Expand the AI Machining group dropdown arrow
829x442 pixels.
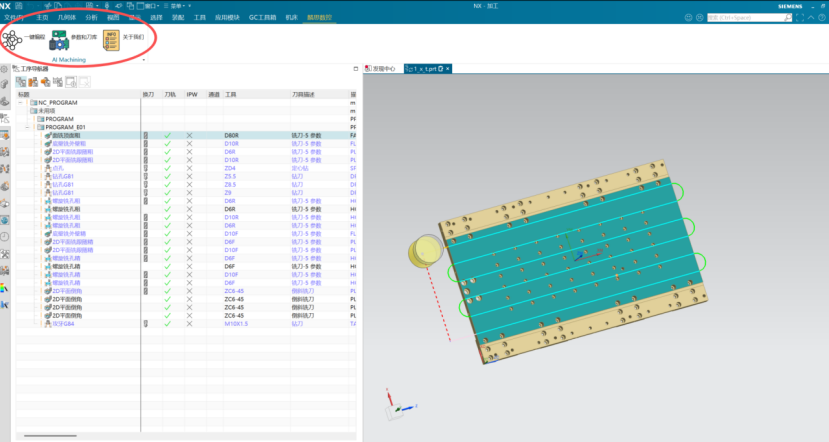coord(144,60)
